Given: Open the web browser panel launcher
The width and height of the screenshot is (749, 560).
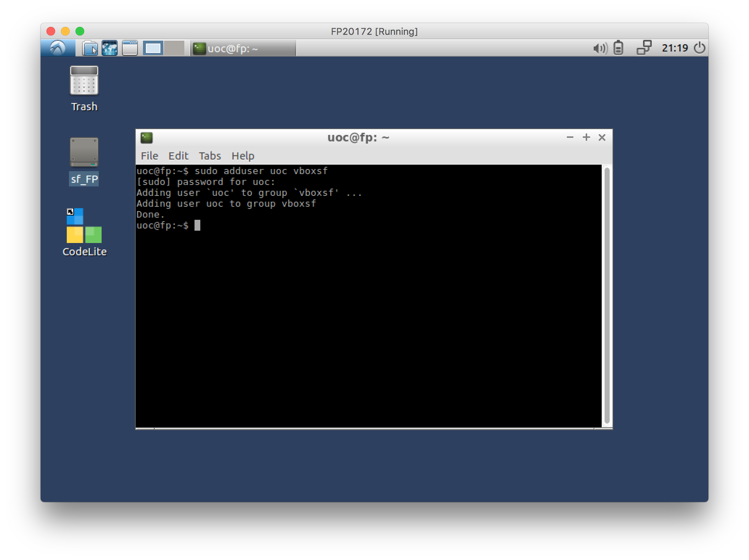Looking at the screenshot, I should 110,48.
